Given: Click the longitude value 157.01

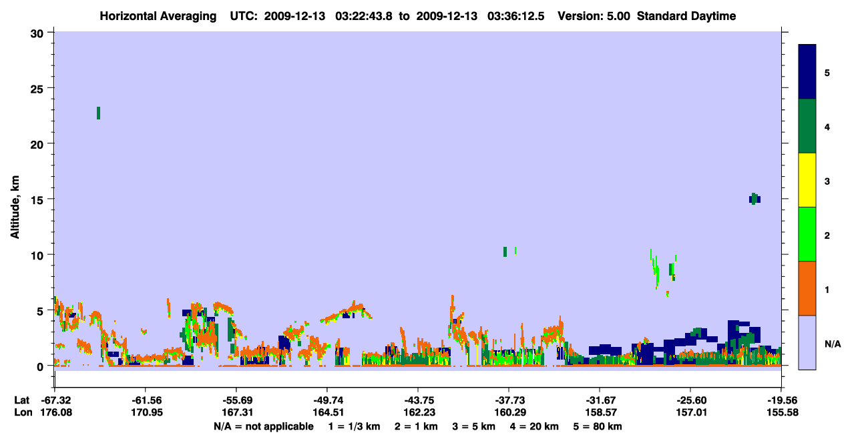Looking at the screenshot, I should tap(690, 413).
